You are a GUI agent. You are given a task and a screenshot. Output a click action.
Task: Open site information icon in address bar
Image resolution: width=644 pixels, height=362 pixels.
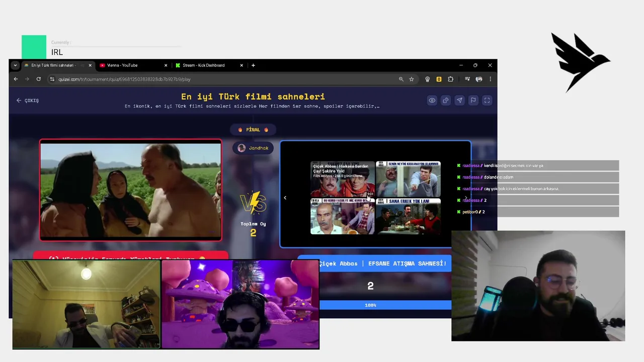(x=52, y=79)
